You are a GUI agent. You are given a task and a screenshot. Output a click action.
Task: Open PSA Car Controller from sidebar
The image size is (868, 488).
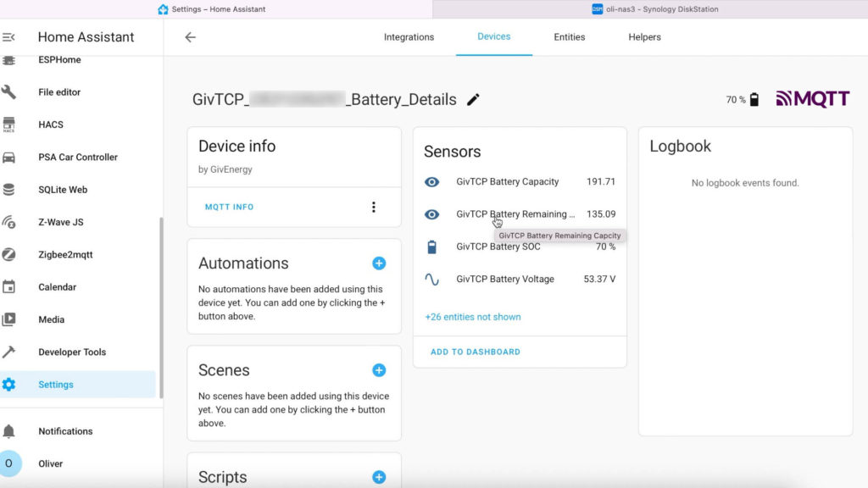click(x=77, y=157)
